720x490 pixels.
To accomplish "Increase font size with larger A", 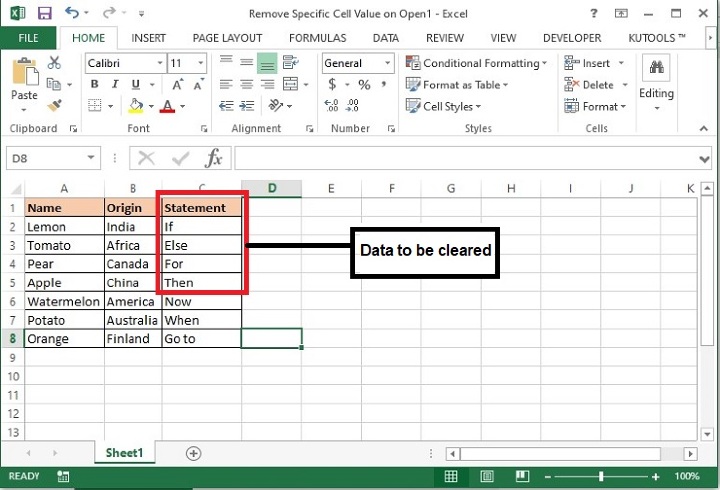I will pyautogui.click(x=177, y=84).
